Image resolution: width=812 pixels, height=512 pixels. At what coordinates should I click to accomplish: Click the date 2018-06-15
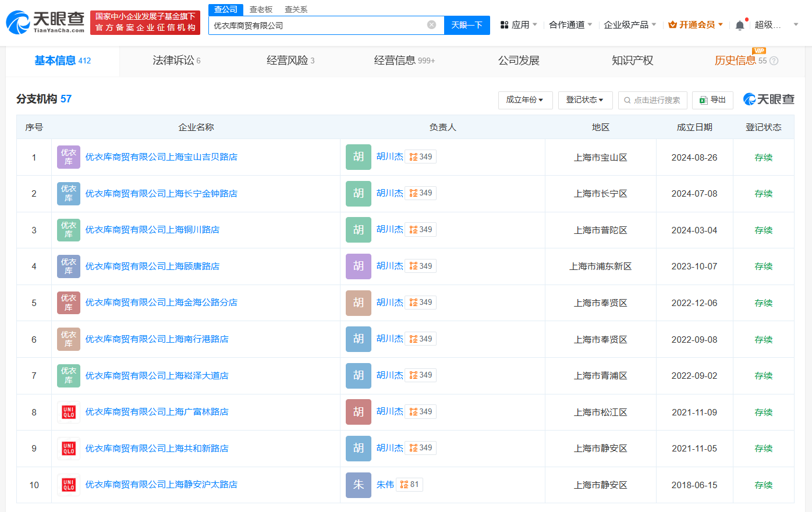point(694,485)
